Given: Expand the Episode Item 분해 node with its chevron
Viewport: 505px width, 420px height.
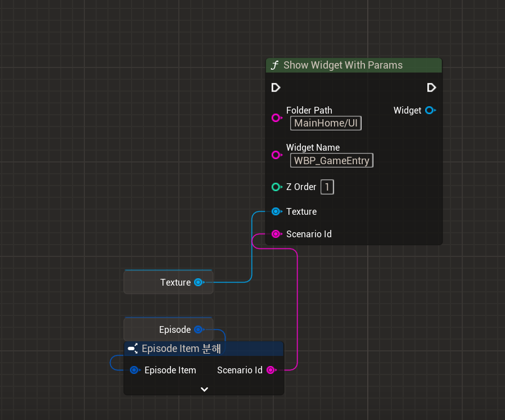Looking at the screenshot, I should pyautogui.click(x=204, y=389).
